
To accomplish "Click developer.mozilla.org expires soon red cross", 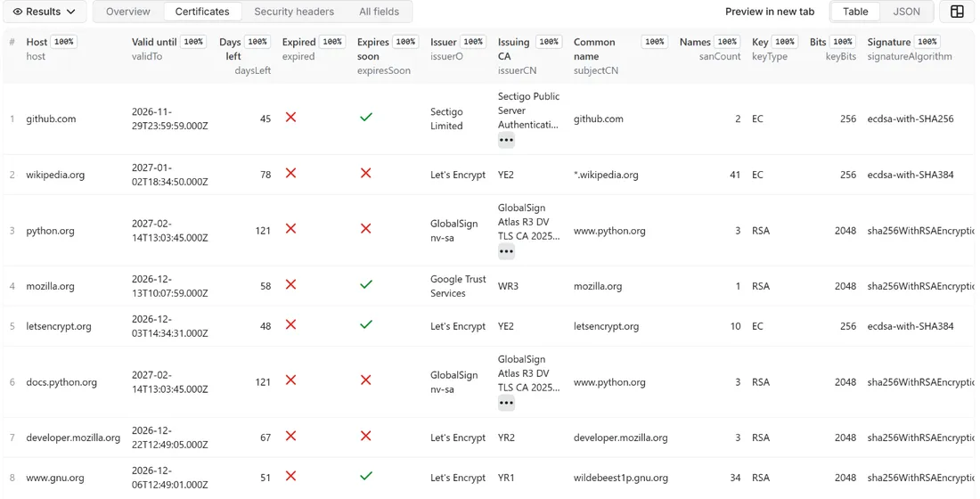I will (x=366, y=436).
